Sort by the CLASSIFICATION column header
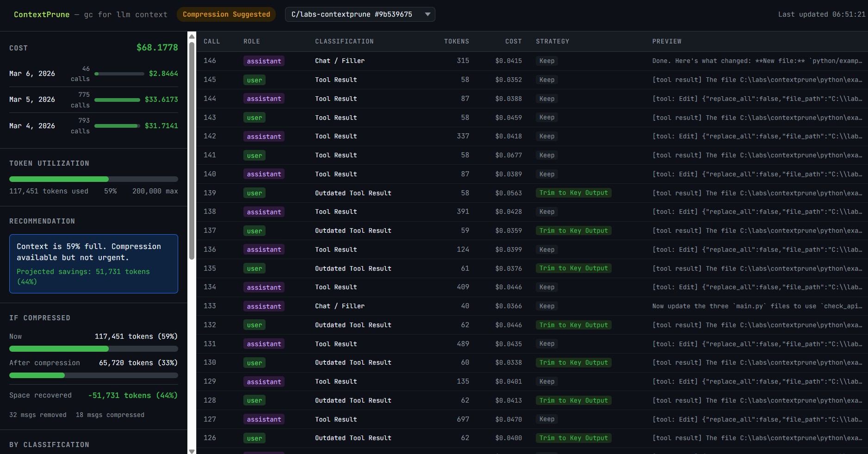The image size is (868, 454). pos(344,41)
